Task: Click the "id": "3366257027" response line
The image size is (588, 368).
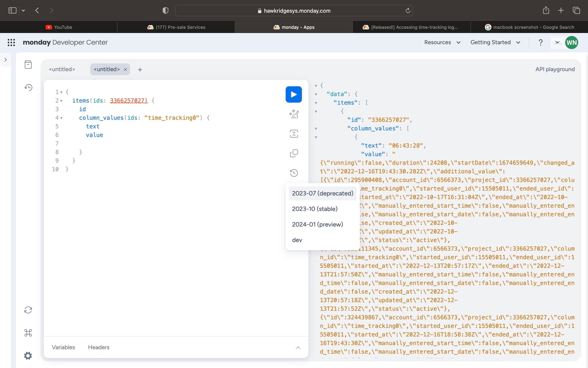Action: tap(379, 120)
